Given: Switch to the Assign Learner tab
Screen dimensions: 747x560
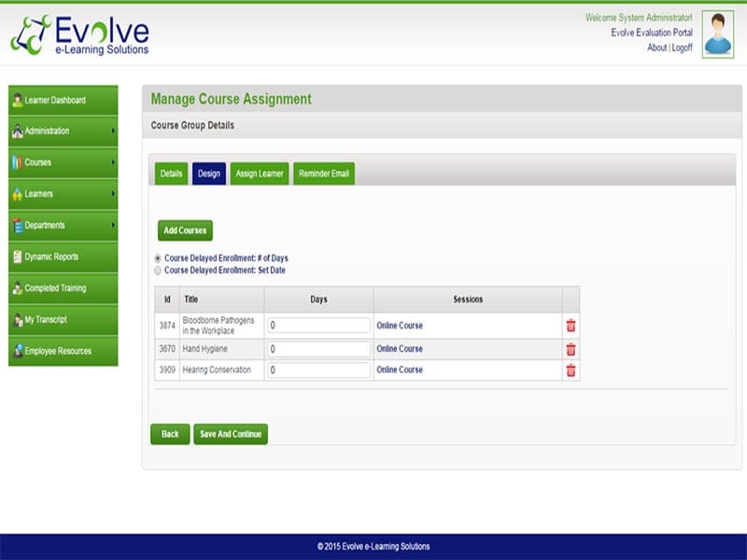Looking at the screenshot, I should pyautogui.click(x=259, y=174).
